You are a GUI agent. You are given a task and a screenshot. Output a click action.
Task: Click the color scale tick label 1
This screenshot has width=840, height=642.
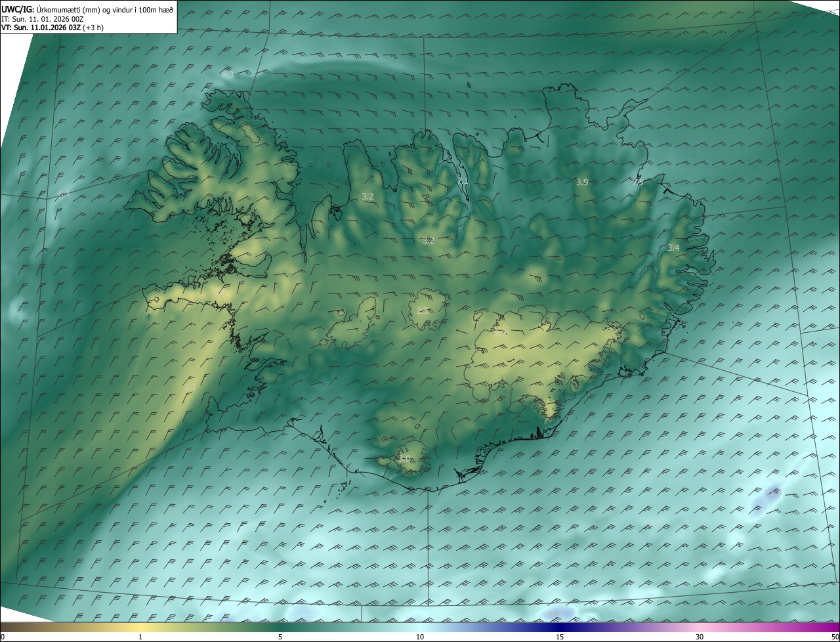point(140,637)
